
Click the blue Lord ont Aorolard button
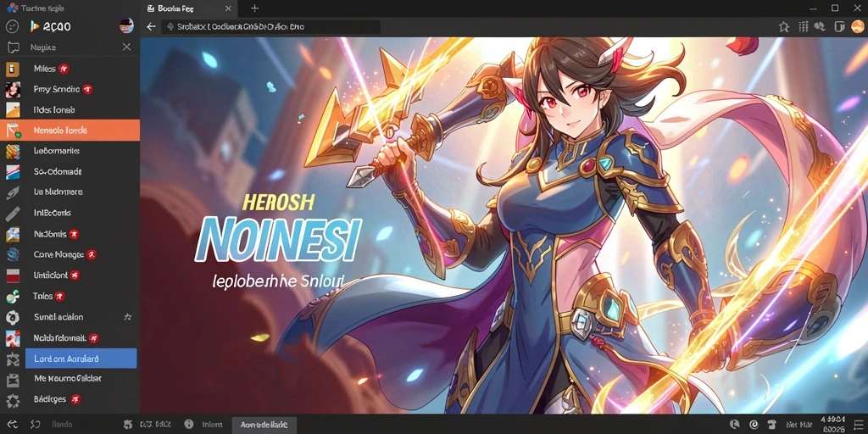pyautogui.click(x=81, y=359)
